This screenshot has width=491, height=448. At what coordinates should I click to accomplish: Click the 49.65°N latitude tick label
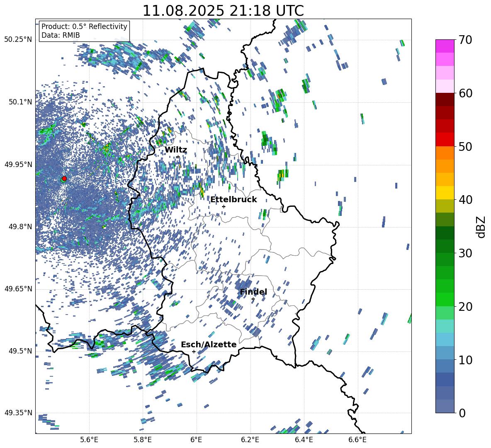[x=18, y=288]
